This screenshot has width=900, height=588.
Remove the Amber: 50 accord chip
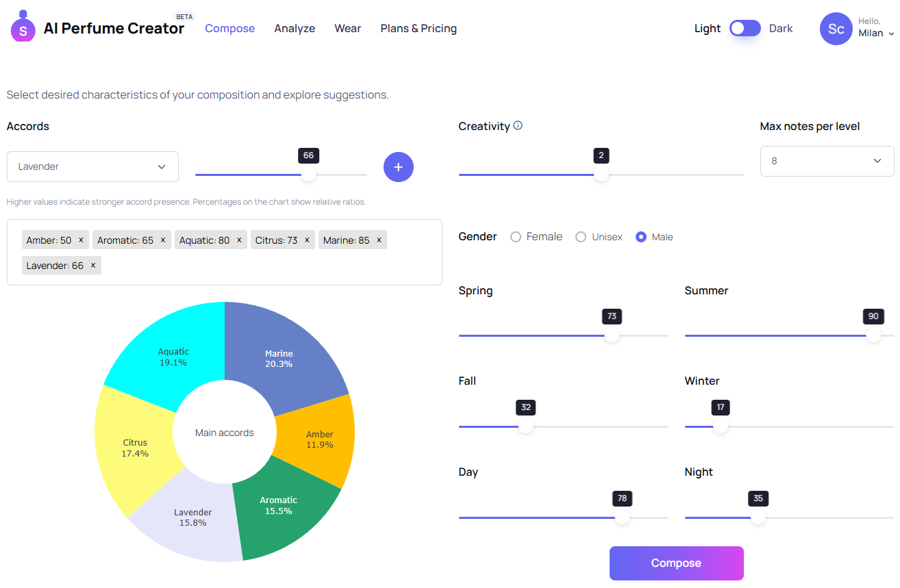[80, 240]
